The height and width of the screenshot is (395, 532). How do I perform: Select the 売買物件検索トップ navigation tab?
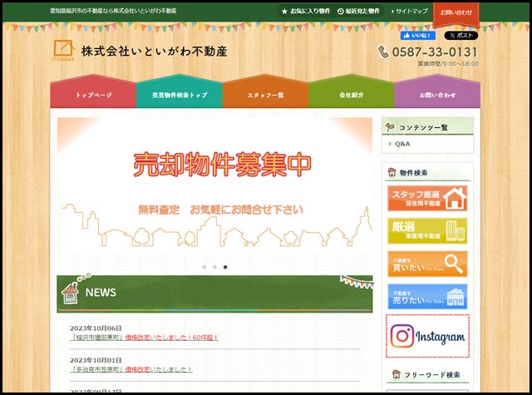(180, 92)
